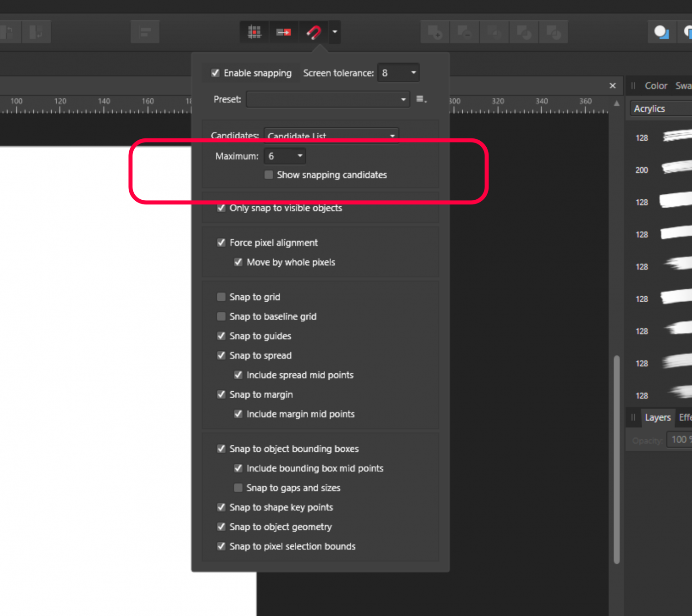Turn on Snap to gaps and sizes
The width and height of the screenshot is (692, 616).
[238, 488]
